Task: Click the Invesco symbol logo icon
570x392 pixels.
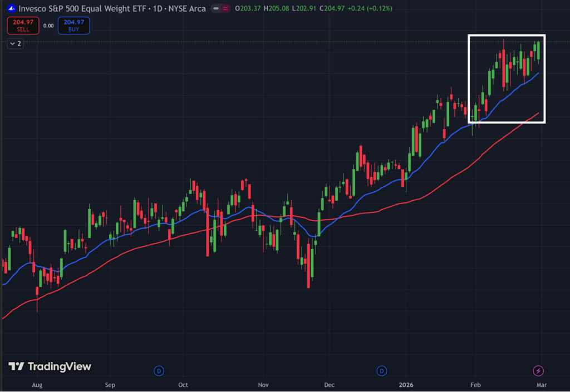Action: (x=11, y=8)
